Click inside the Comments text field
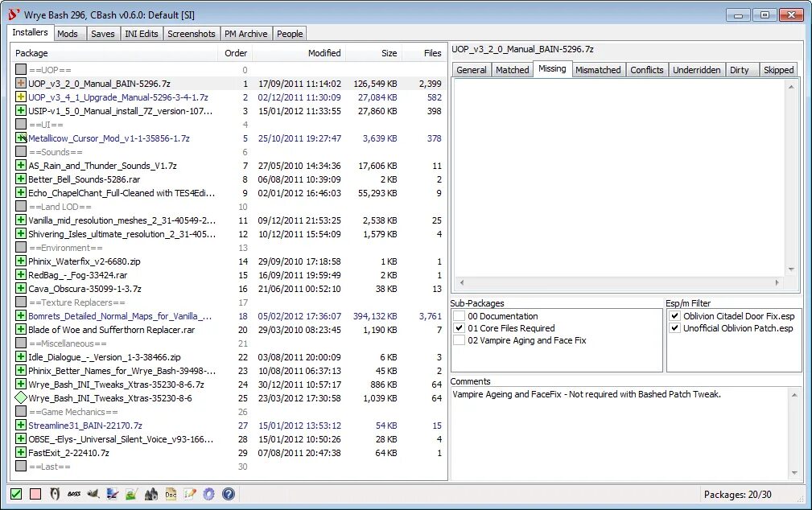The width and height of the screenshot is (812, 510). (620, 434)
